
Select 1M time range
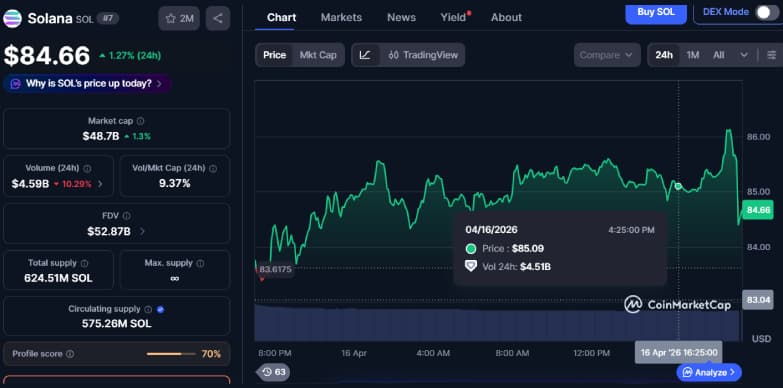pos(693,55)
